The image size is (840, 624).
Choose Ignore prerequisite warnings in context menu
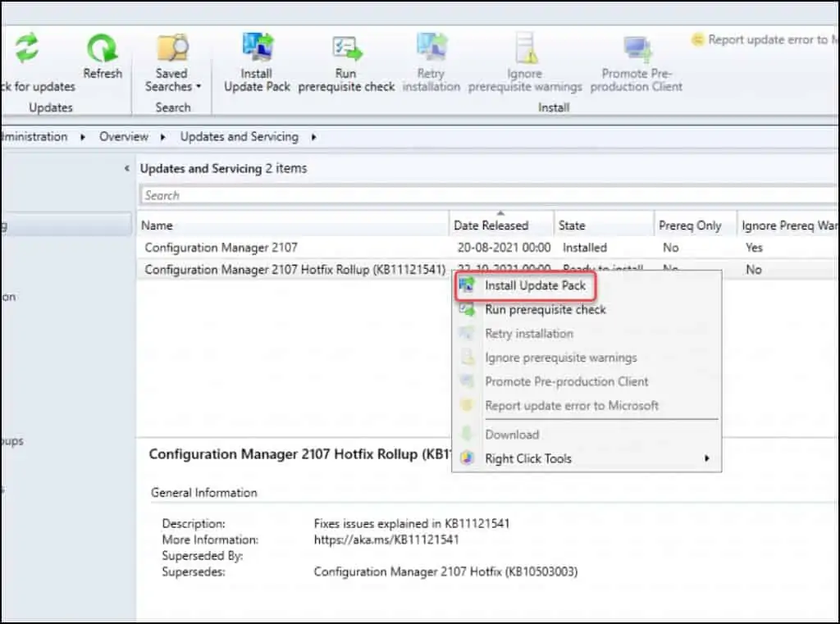tap(561, 358)
